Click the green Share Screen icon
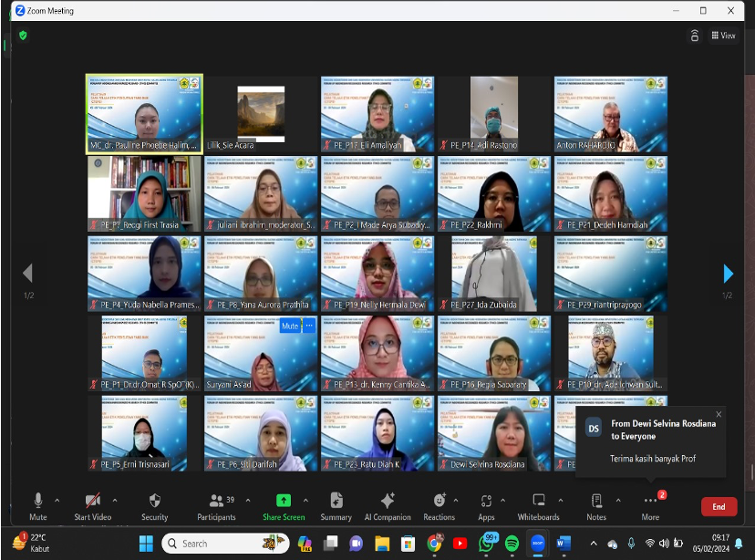The width and height of the screenshot is (755, 560). [283, 501]
